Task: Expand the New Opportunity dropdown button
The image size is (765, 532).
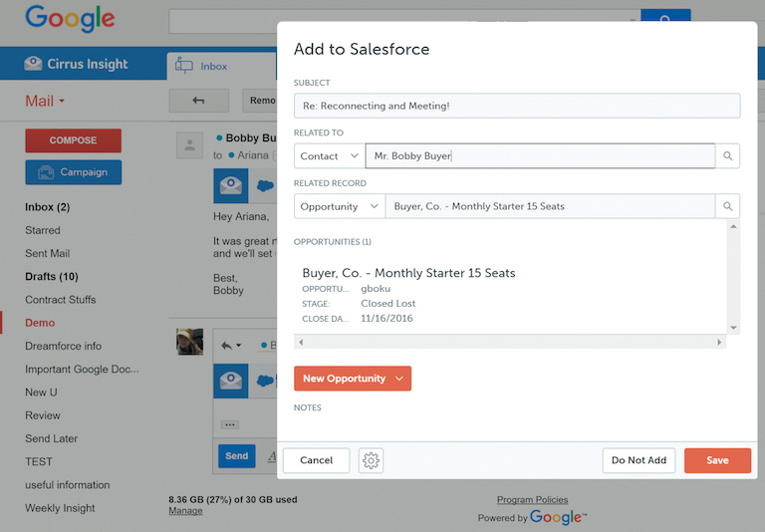Action: (x=399, y=379)
